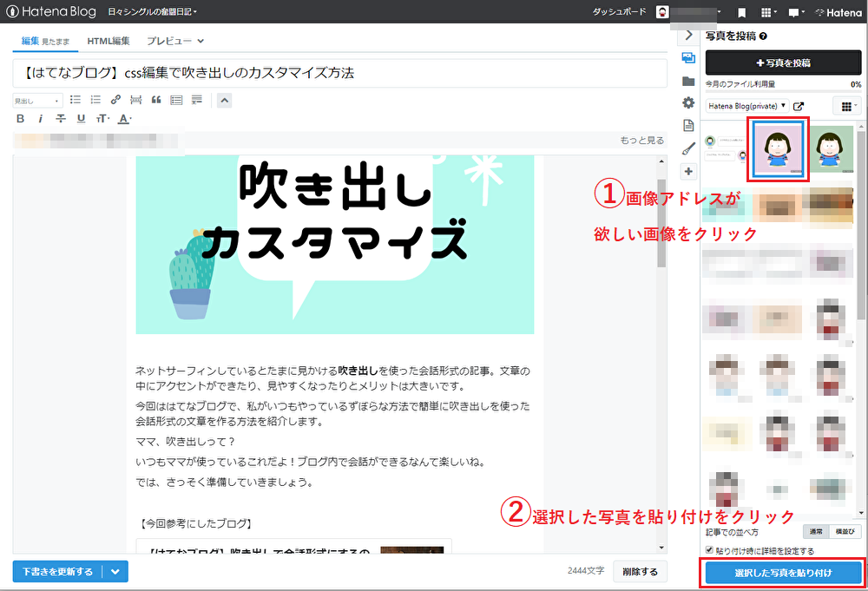Switch to the HTML編集 tab
Viewport: 868px width, 591px height.
(108, 40)
